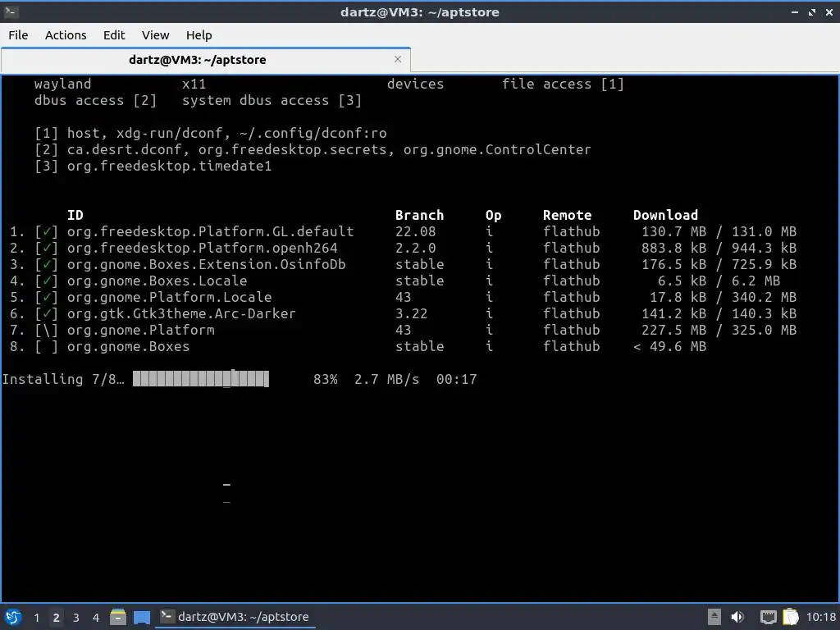The width and height of the screenshot is (840, 630).
Task: Switch to workspace 4
Action: 96,618
